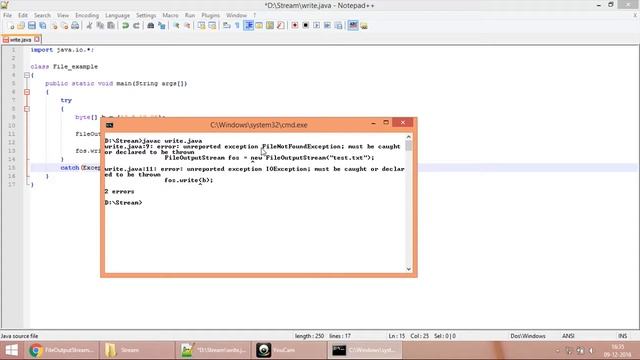Click the Replace toolbar icon
The image size is (640, 360).
click(162, 26)
